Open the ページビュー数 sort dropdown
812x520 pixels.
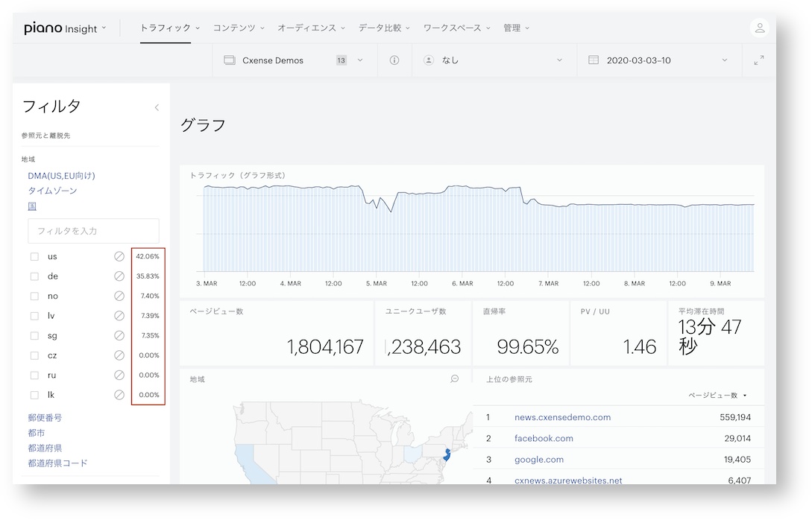click(717, 396)
